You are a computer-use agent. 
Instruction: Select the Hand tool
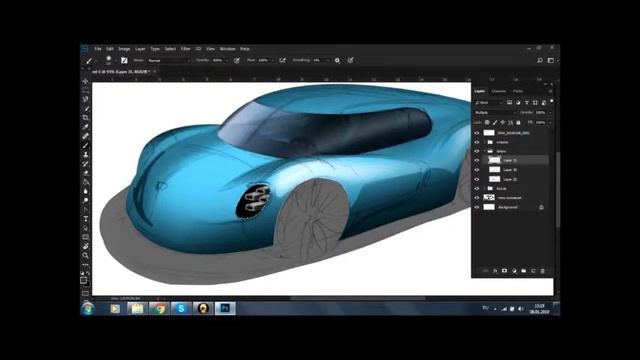tap(85, 247)
